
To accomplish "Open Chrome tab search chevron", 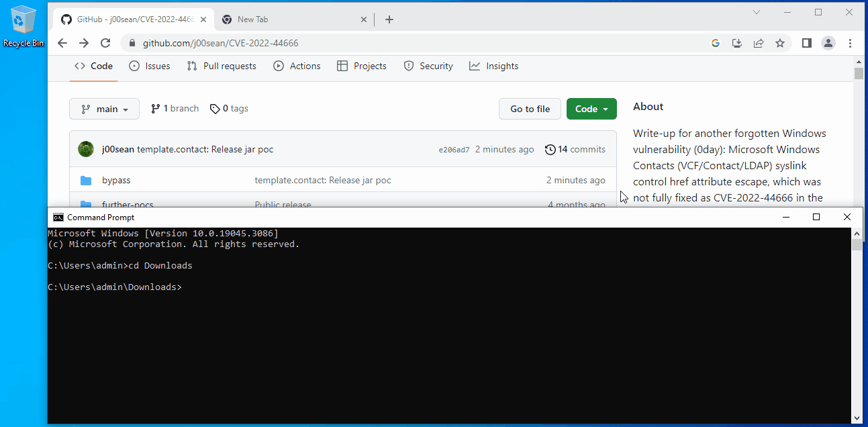I will pos(757,12).
